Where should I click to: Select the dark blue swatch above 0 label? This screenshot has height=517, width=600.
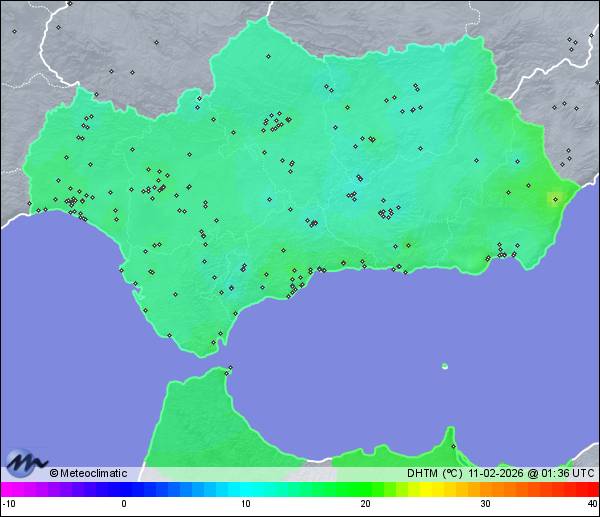click(124, 489)
